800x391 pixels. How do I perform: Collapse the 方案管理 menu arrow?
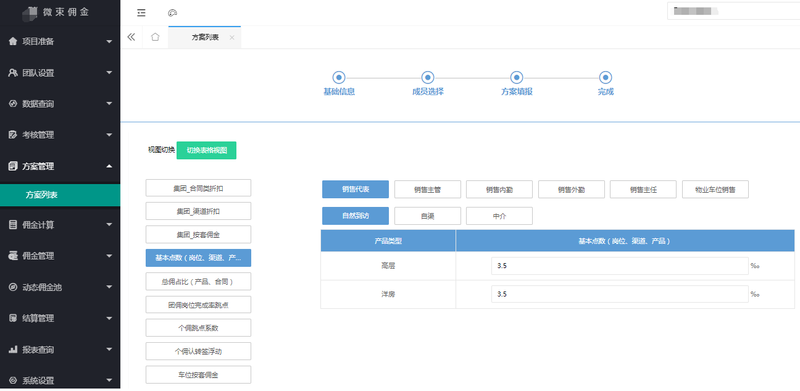coord(109,166)
